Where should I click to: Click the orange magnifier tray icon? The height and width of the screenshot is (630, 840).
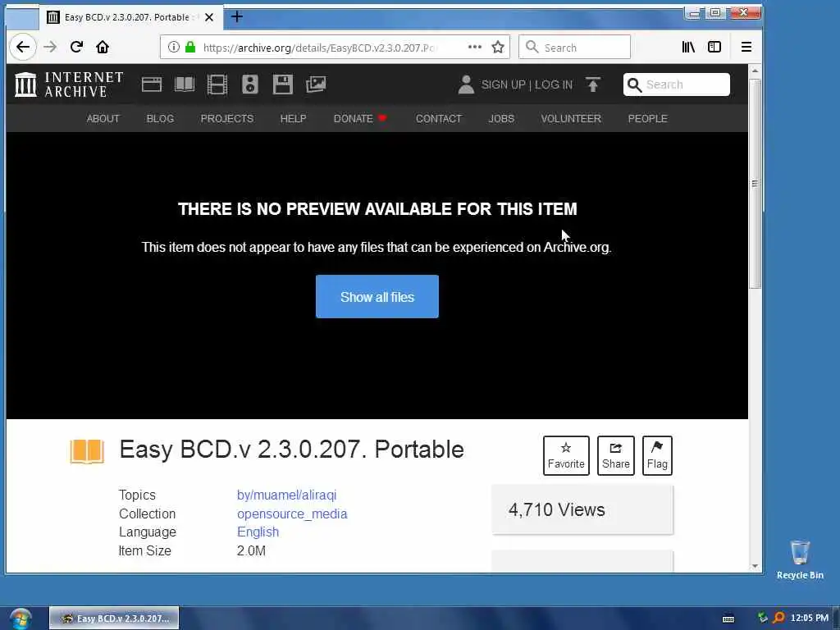pos(779,618)
